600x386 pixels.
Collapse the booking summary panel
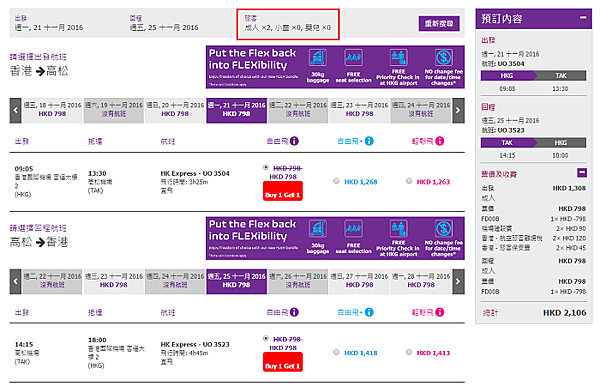pos(583,18)
